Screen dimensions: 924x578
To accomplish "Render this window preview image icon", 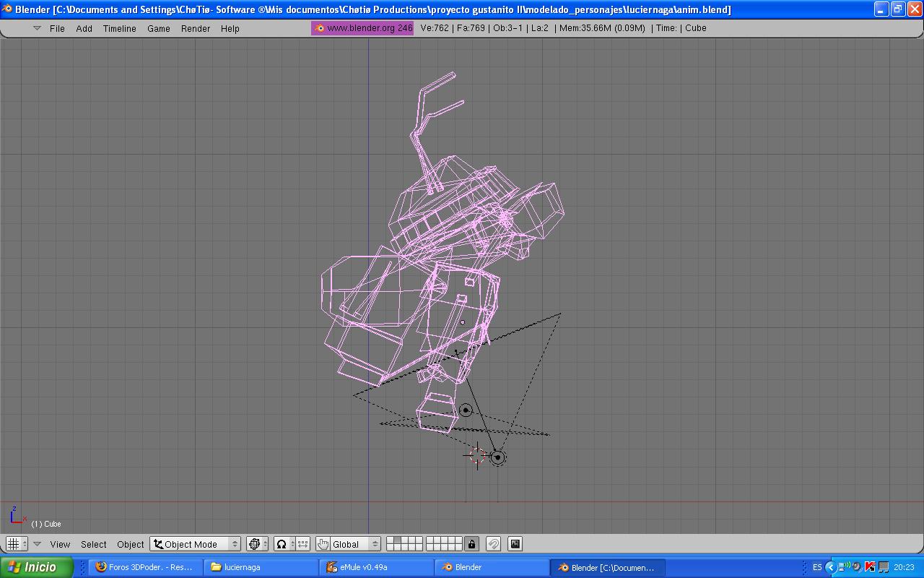I will point(515,544).
